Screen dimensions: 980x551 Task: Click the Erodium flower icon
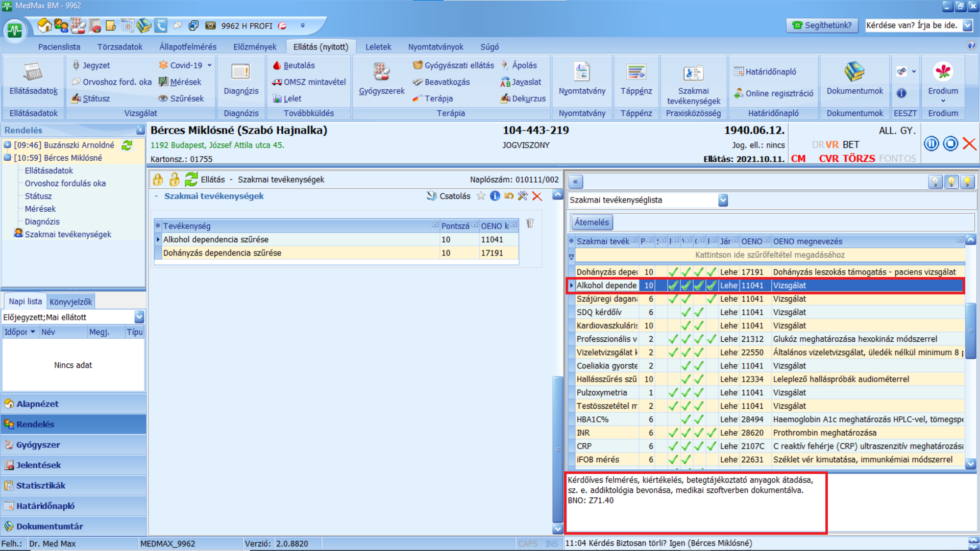click(941, 73)
